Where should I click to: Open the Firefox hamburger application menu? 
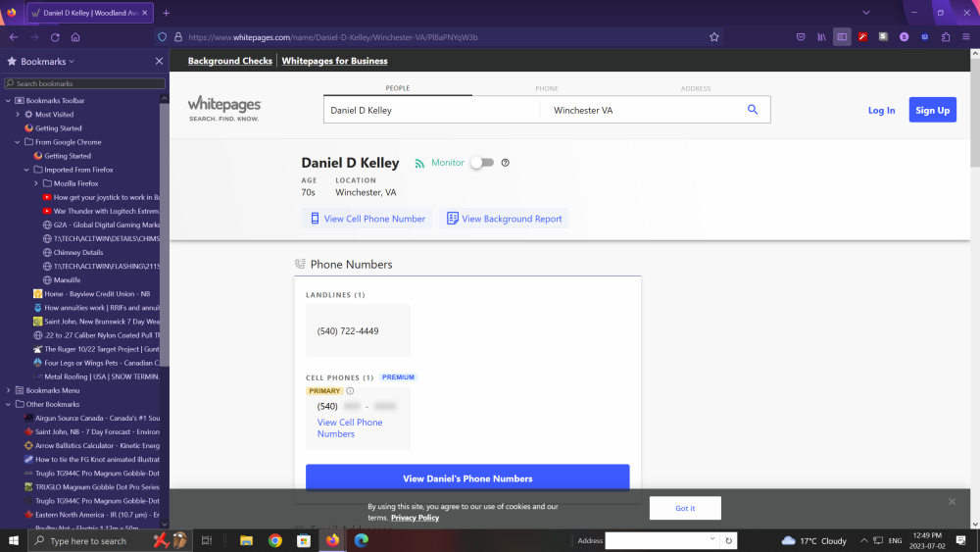966,37
